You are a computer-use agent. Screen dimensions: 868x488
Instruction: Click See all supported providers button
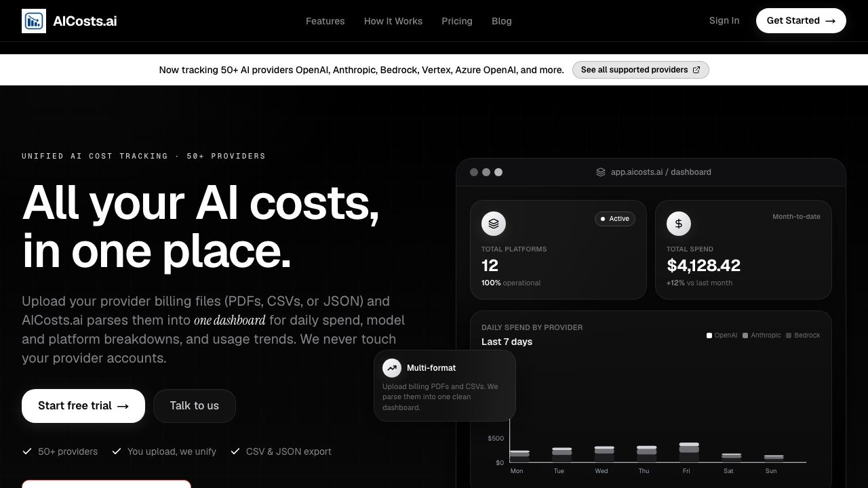point(641,70)
